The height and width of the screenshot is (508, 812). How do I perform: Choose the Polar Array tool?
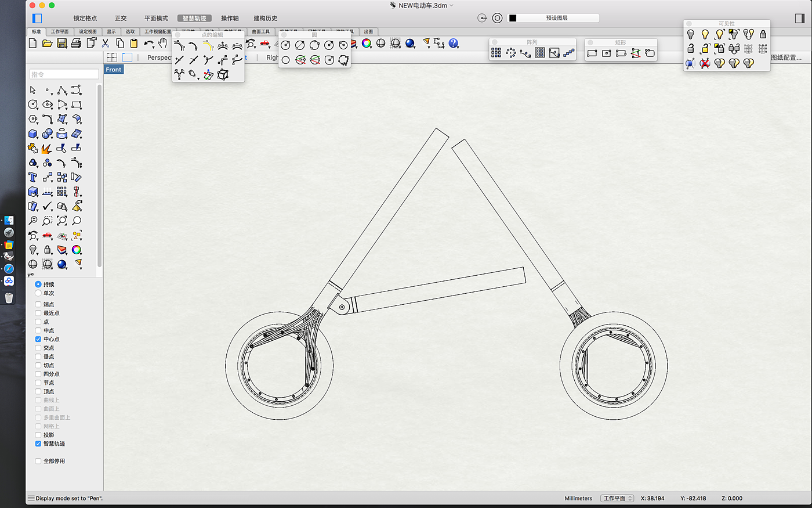pyautogui.click(x=511, y=53)
